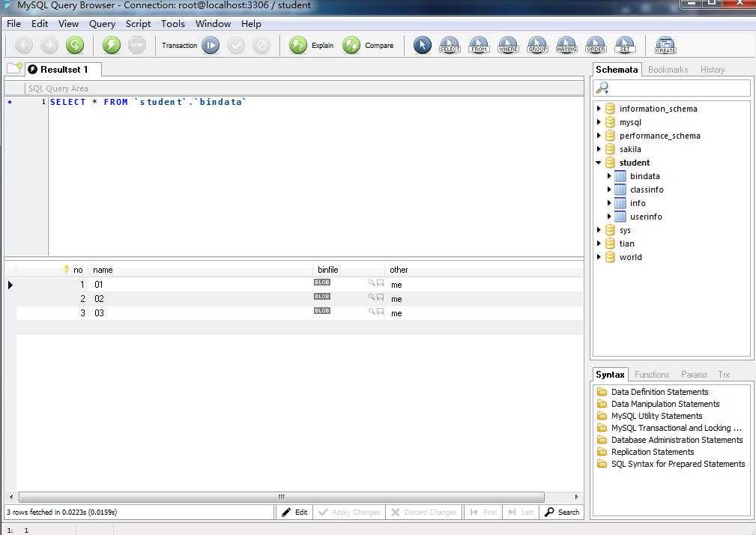Click the Discard Changes button

coord(424,512)
